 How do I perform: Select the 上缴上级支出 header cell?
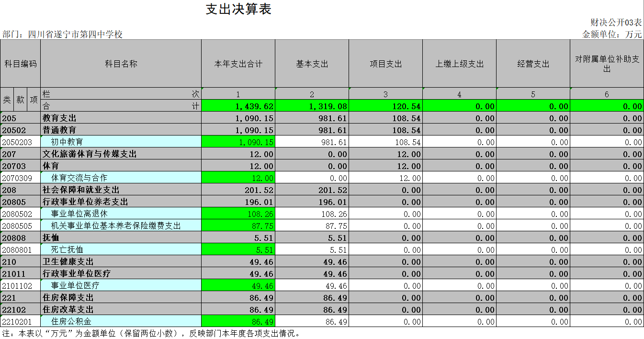click(459, 64)
